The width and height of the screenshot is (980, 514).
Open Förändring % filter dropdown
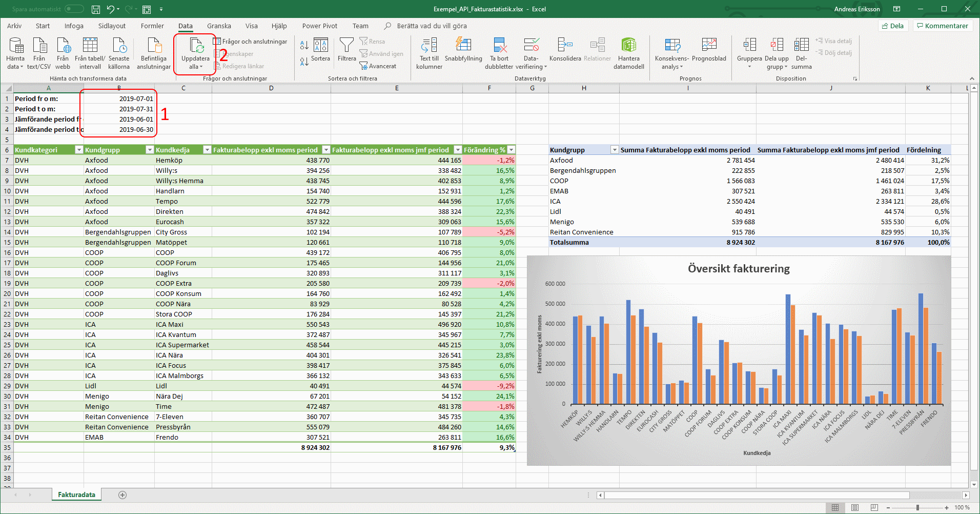pyautogui.click(x=511, y=150)
